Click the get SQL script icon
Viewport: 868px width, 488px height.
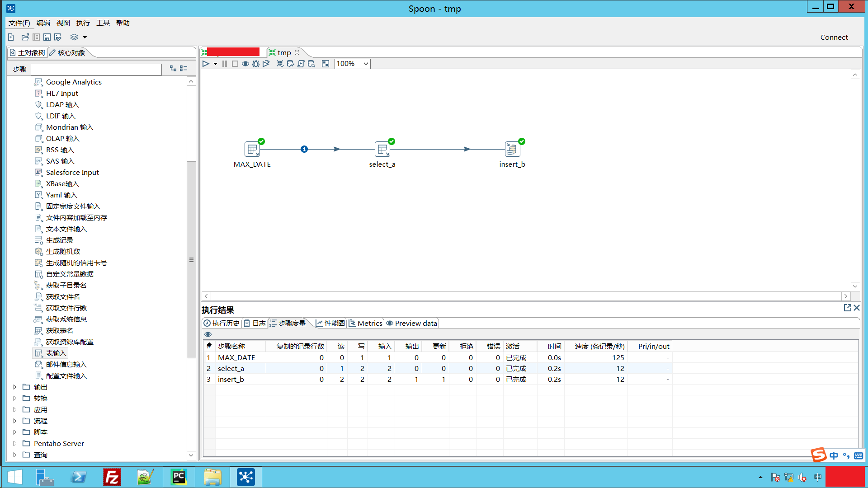pos(301,64)
